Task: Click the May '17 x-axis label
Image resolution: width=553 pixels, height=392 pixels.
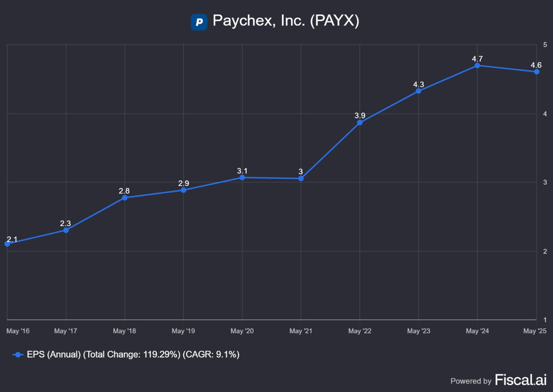Action: 66,331
